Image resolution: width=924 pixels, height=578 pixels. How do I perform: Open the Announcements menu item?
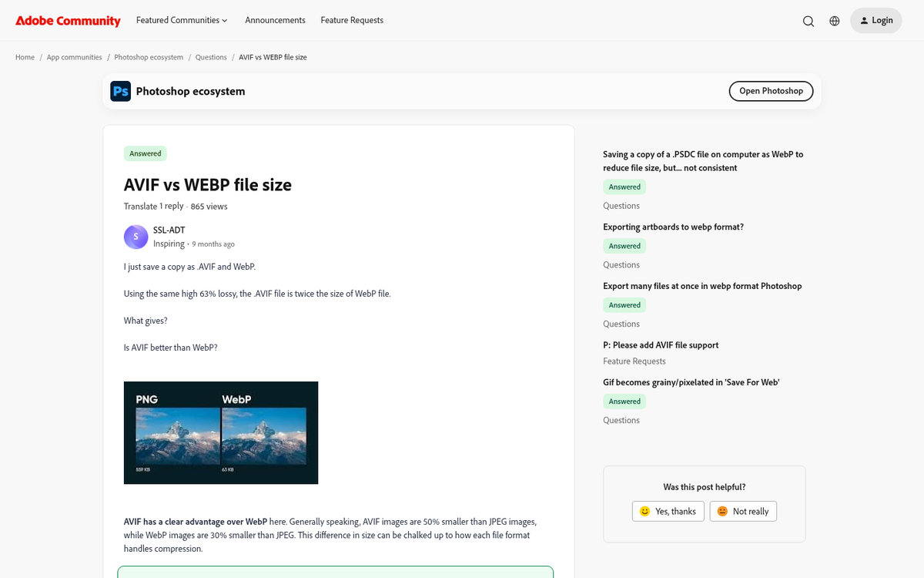(x=275, y=20)
